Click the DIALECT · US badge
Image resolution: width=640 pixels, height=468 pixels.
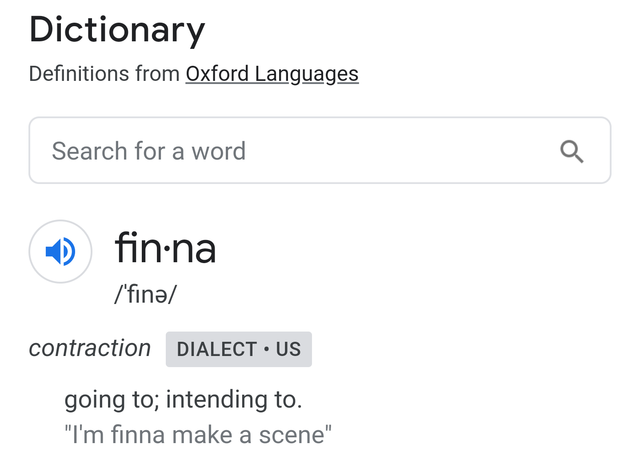(239, 349)
